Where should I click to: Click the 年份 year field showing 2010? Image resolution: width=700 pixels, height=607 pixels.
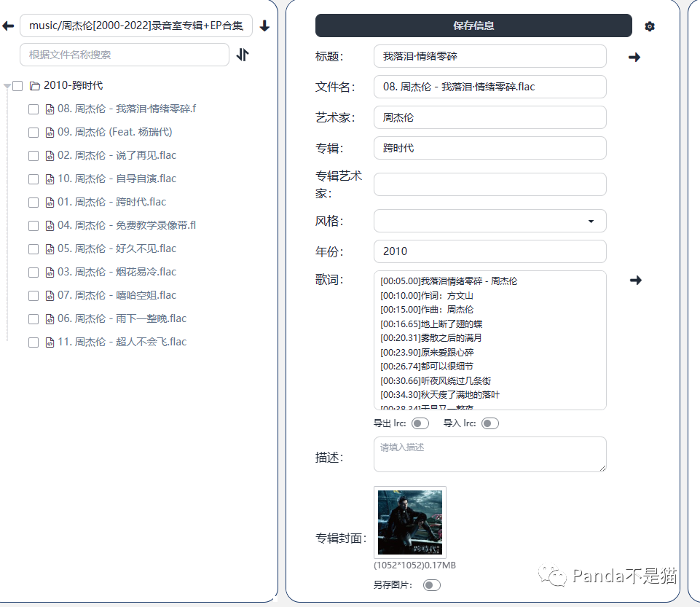489,251
